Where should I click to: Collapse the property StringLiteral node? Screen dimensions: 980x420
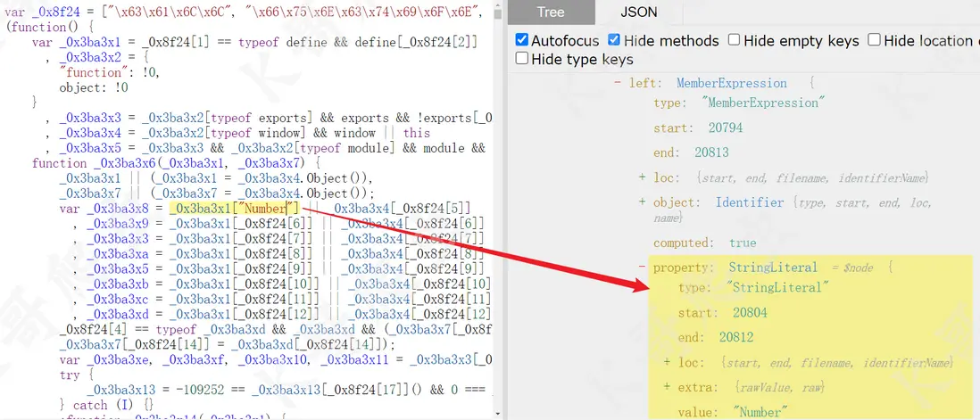[x=643, y=268]
